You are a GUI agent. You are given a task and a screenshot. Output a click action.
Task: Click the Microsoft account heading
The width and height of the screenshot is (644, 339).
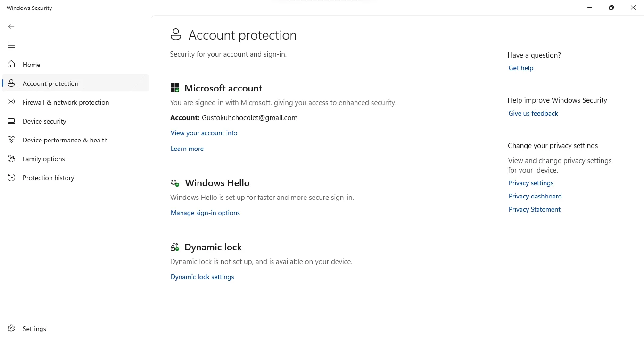point(223,88)
